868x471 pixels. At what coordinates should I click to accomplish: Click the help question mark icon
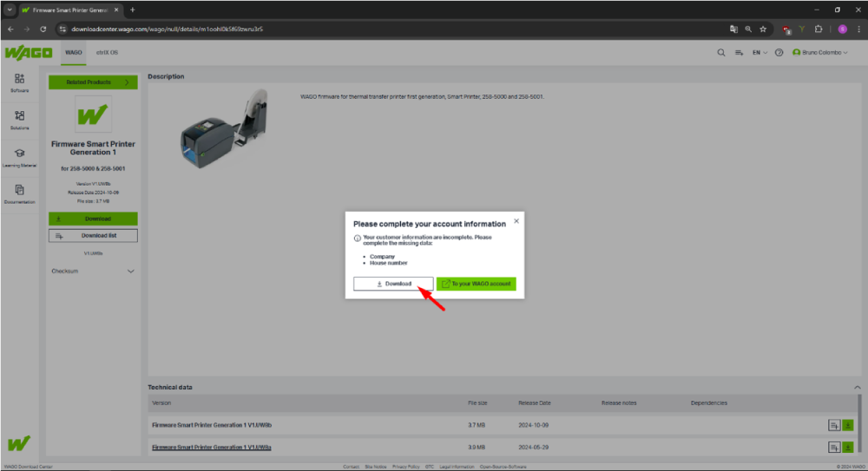pyautogui.click(x=779, y=53)
